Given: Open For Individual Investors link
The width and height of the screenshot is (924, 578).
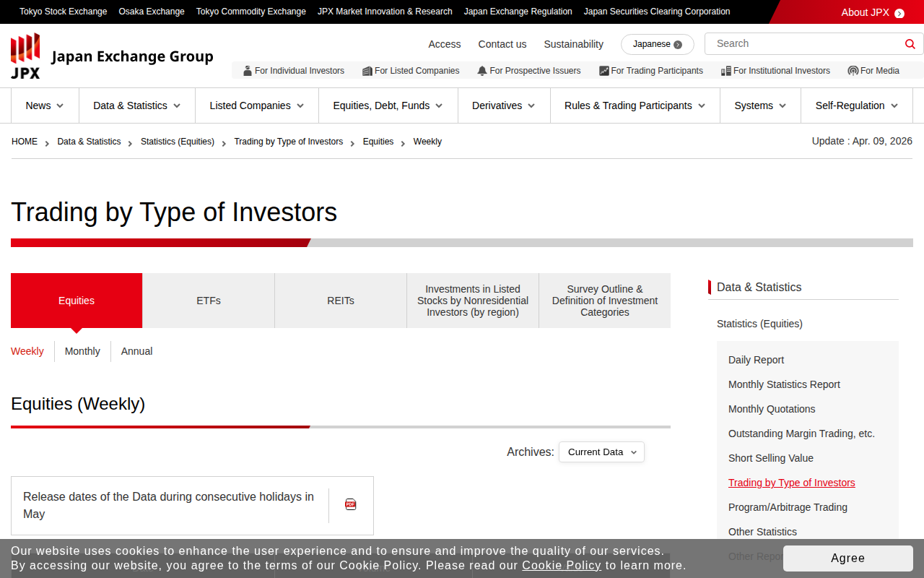Looking at the screenshot, I should click(x=294, y=71).
